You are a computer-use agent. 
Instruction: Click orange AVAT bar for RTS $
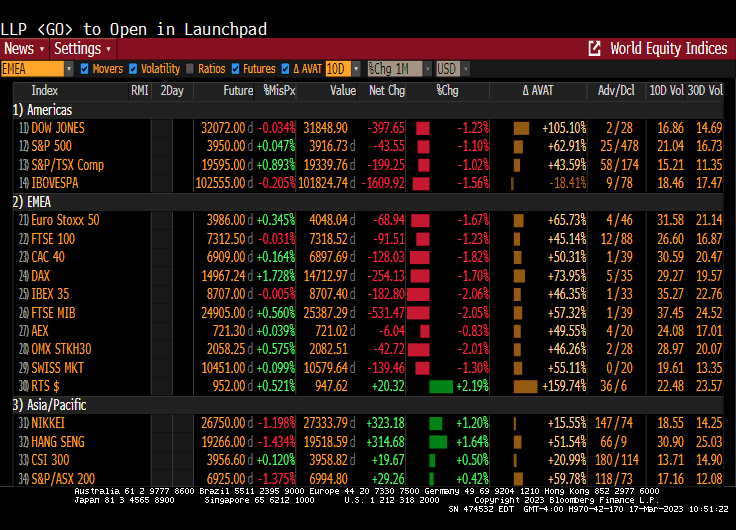(525, 387)
